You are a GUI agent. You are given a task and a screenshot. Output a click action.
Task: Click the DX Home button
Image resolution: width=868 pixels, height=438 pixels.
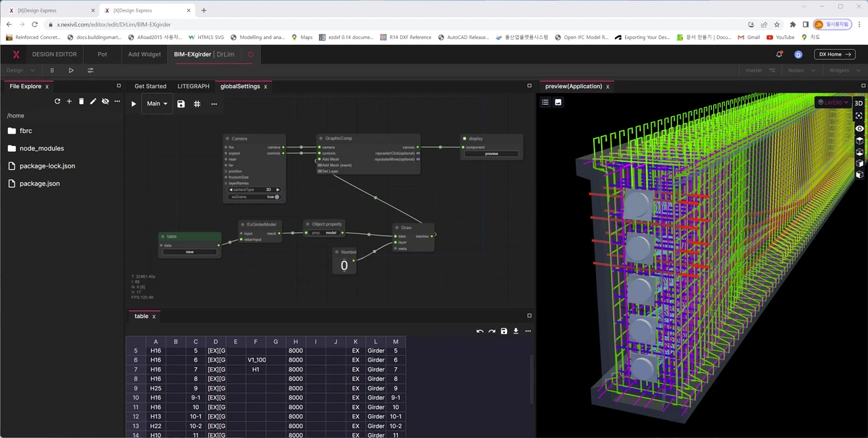click(x=835, y=54)
